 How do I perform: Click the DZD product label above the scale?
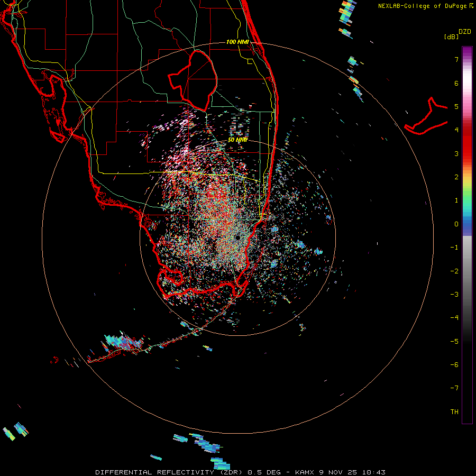464,32
